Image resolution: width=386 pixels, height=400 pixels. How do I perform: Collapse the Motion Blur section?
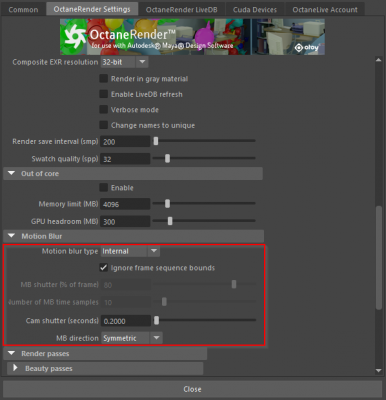(11, 236)
